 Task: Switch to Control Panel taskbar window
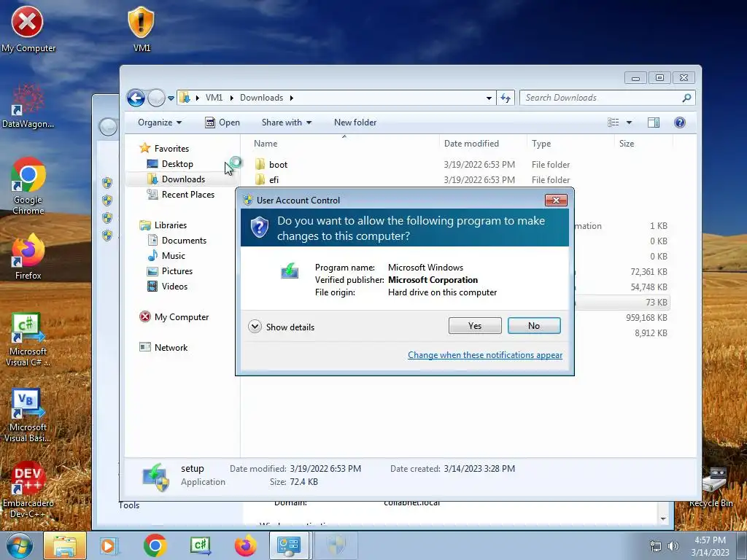[x=289, y=545]
